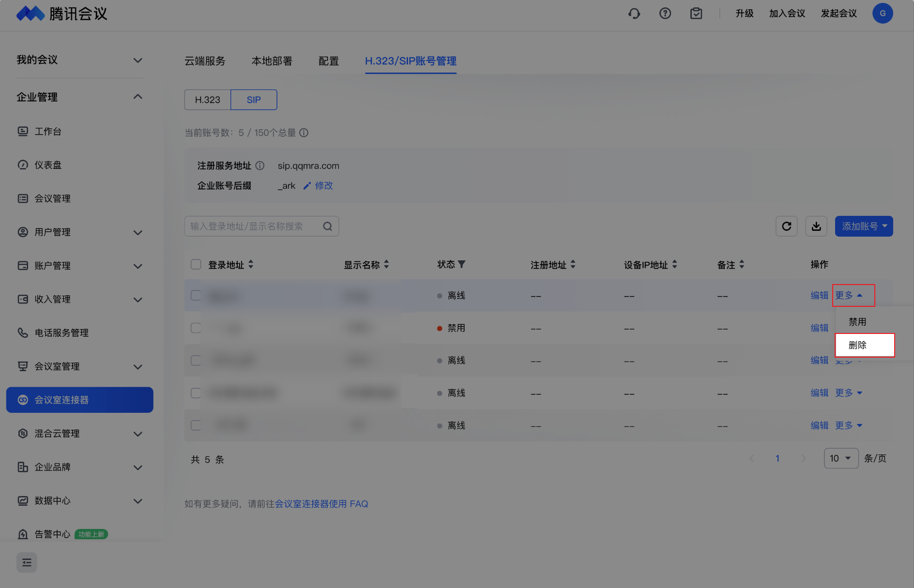The height and width of the screenshot is (588, 914).
Task: Open the 会议室连接器使用 FAQ link
Action: (321, 504)
